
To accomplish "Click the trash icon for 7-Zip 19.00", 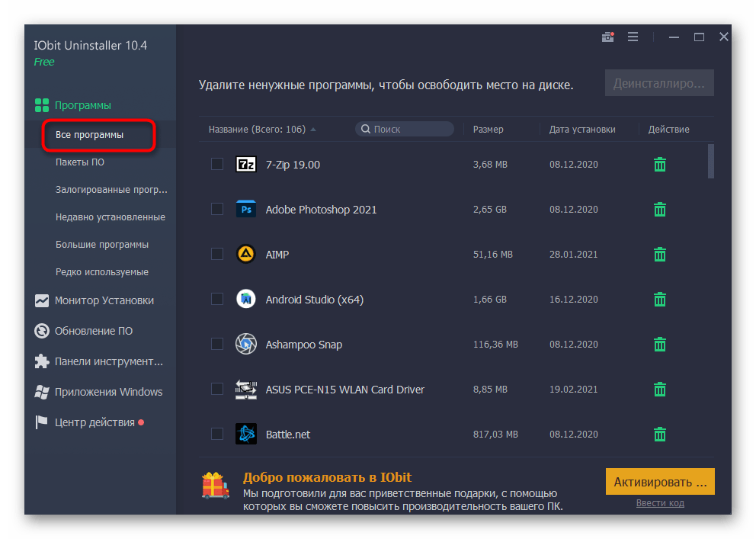I will click(x=659, y=165).
